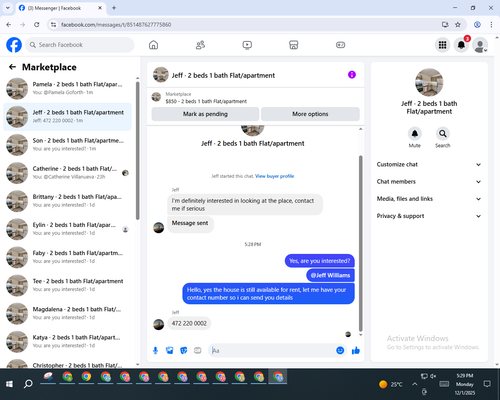Open Son's conversation
This screenshot has width=500, height=400.
[67, 145]
